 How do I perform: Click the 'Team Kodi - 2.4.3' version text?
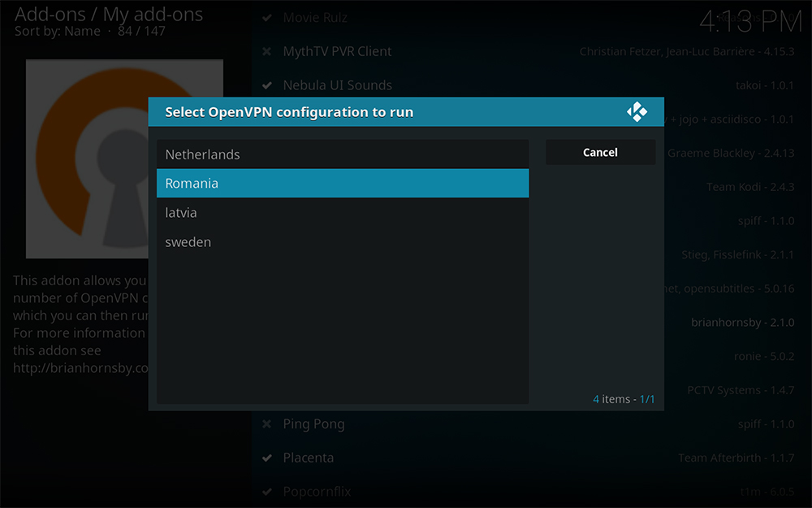749,187
